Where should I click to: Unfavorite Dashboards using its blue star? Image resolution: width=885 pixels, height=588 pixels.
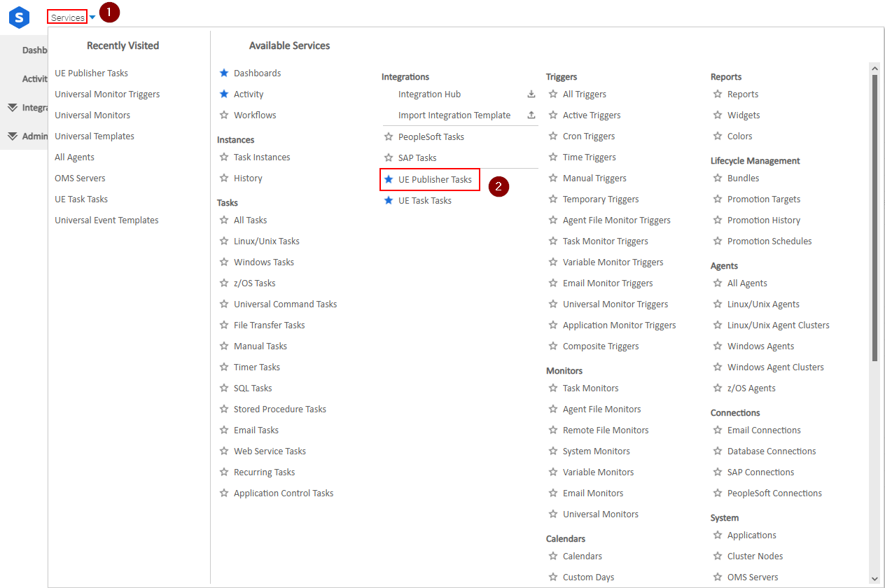[x=224, y=73]
